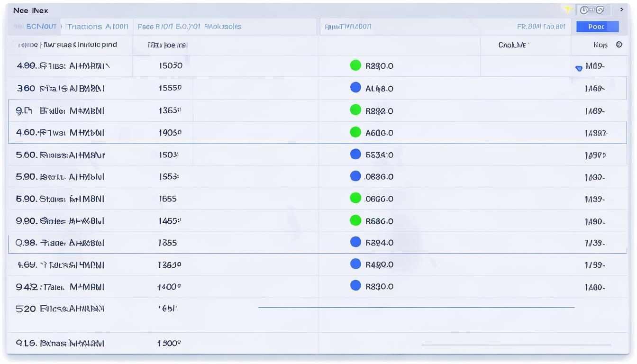The width and height of the screenshot is (637, 364).
Task: Click the yellow T icon in title bar
Action: pos(567,10)
